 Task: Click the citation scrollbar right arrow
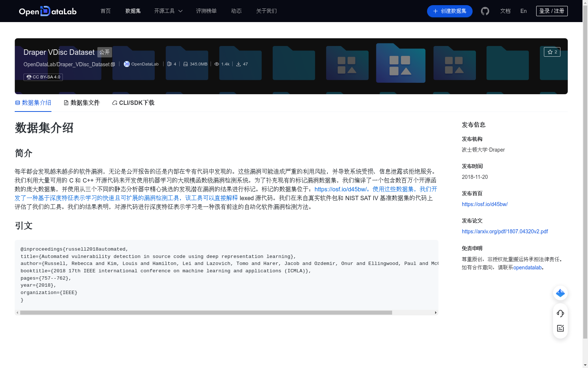[x=436, y=312]
